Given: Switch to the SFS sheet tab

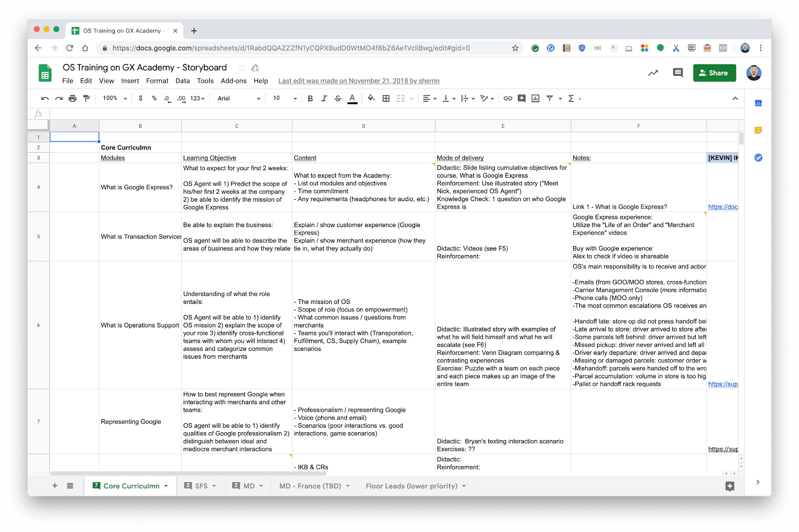Looking at the screenshot, I should click(200, 486).
